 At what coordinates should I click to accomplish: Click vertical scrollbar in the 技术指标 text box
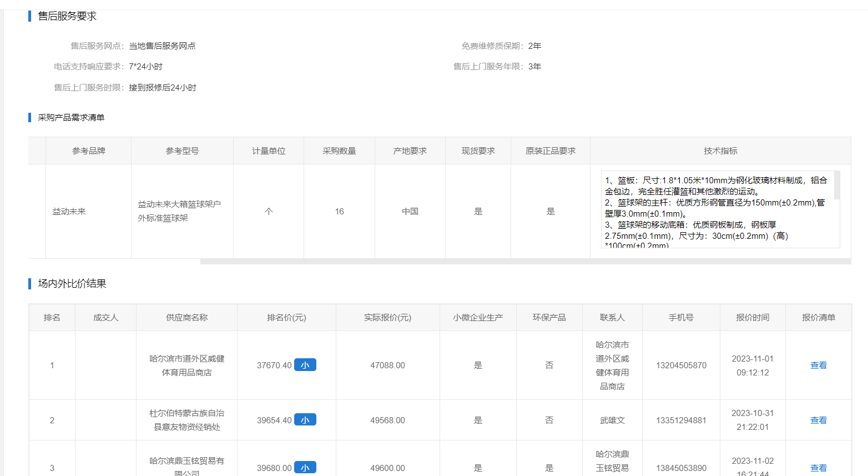pyautogui.click(x=837, y=186)
